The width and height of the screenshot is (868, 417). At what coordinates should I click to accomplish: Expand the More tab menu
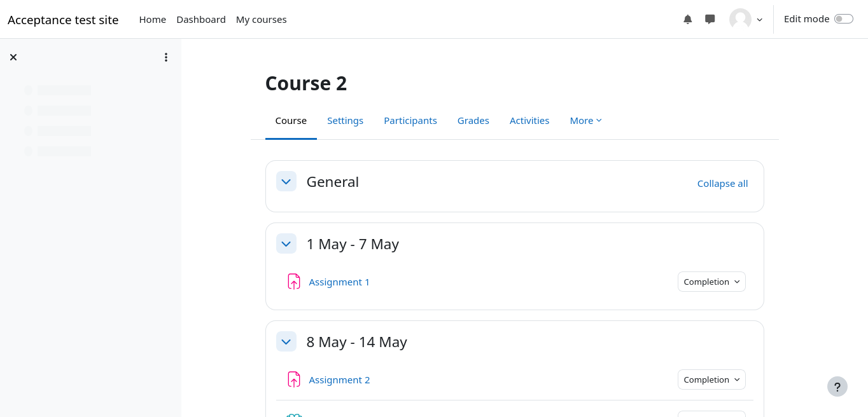click(585, 121)
